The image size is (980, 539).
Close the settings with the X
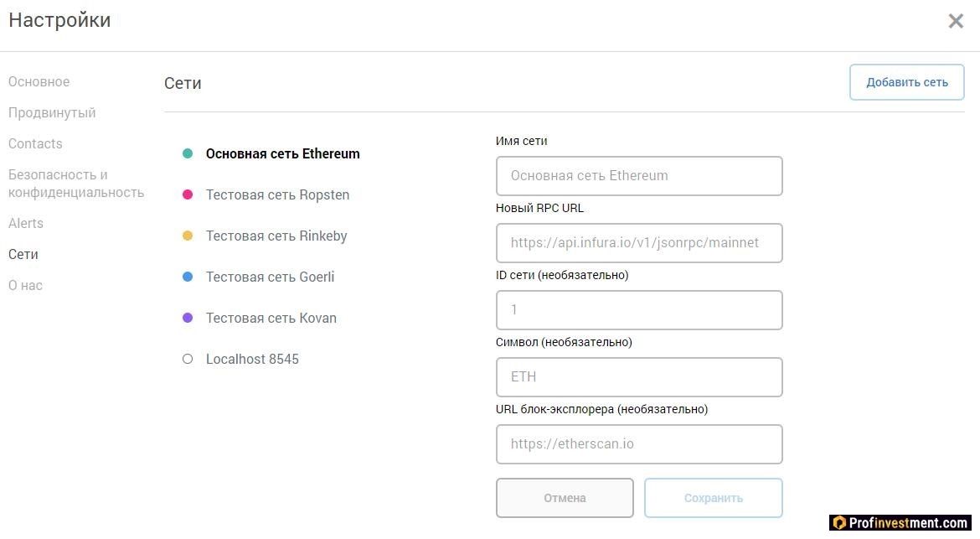click(956, 22)
